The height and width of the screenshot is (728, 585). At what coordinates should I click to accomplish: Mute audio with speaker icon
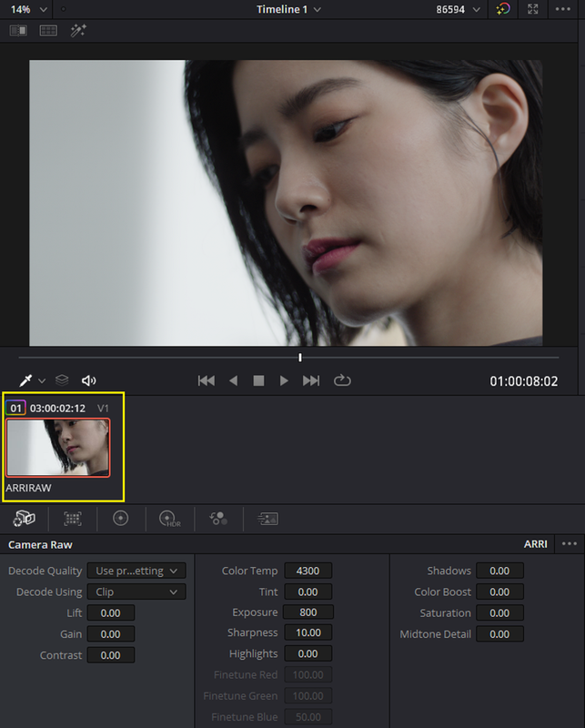pyautogui.click(x=88, y=380)
